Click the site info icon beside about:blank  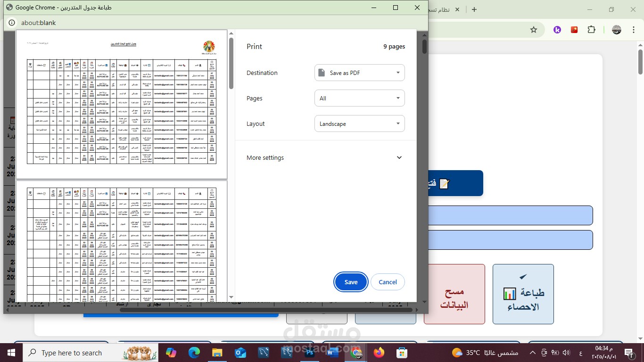click(11, 23)
